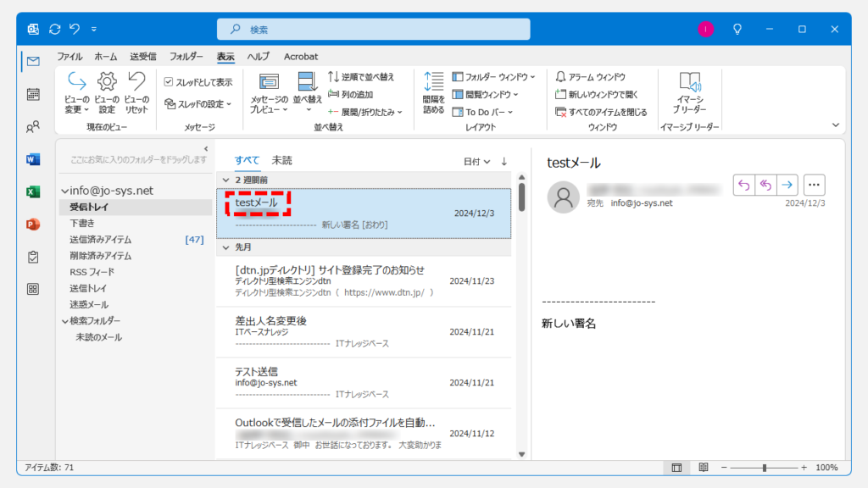Open the フォルダー ウィンドウ dropdown
This screenshot has width=868, height=488.
(x=490, y=77)
